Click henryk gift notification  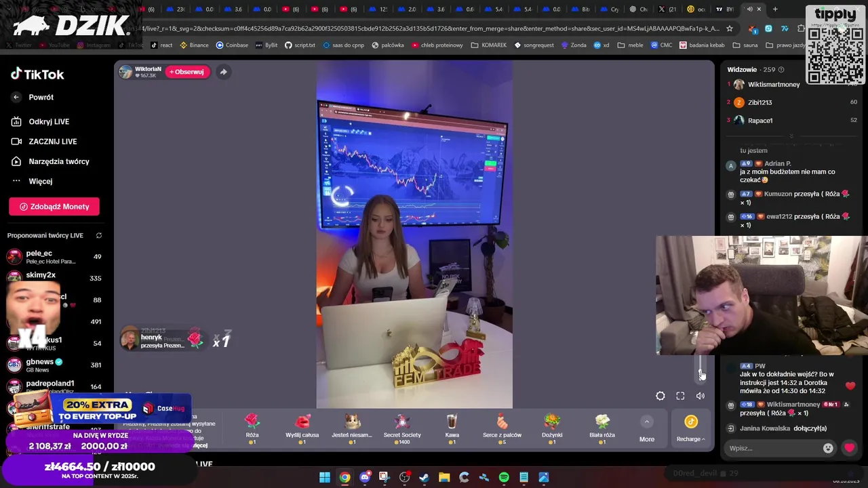[163, 340]
